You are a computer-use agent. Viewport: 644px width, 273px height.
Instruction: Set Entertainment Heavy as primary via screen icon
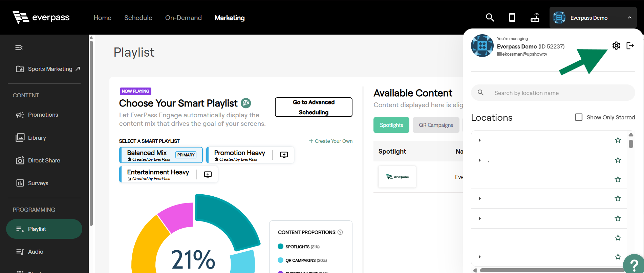208,174
